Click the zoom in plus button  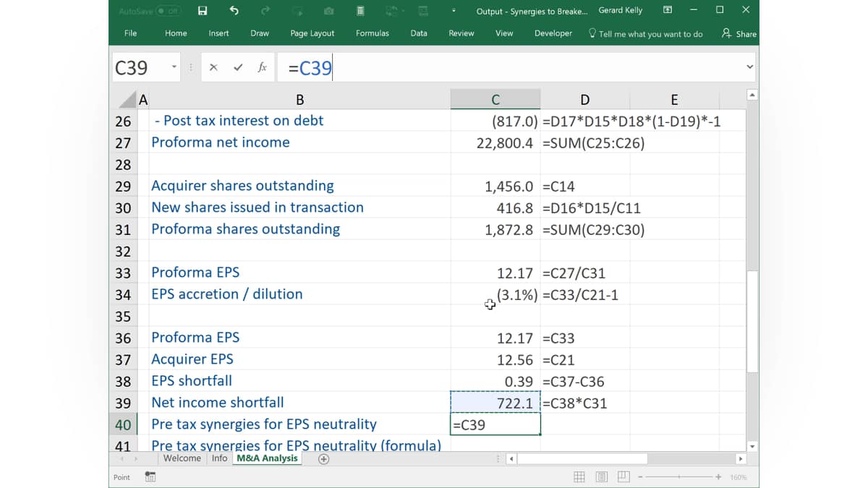pyautogui.click(x=718, y=476)
